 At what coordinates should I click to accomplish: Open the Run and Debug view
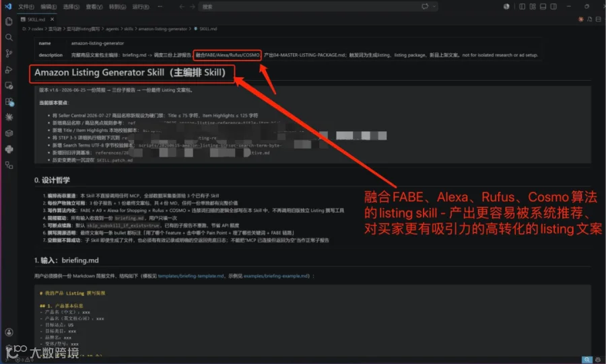[x=9, y=69]
